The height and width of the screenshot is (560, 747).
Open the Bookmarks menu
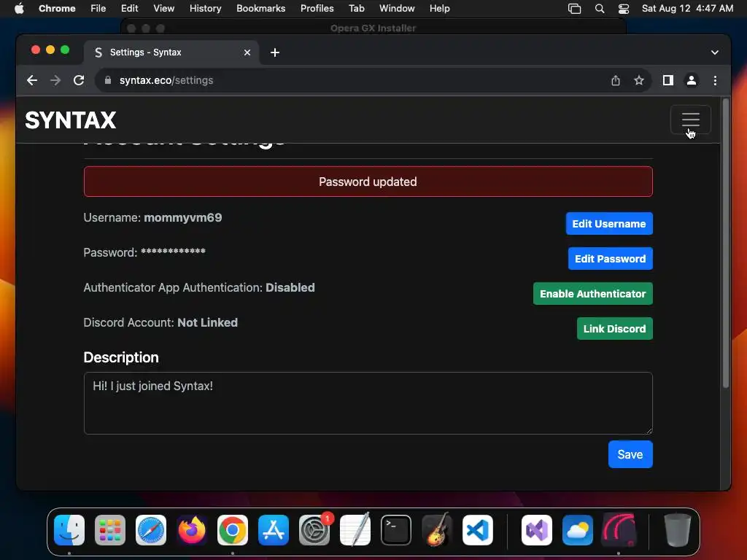[260, 9]
